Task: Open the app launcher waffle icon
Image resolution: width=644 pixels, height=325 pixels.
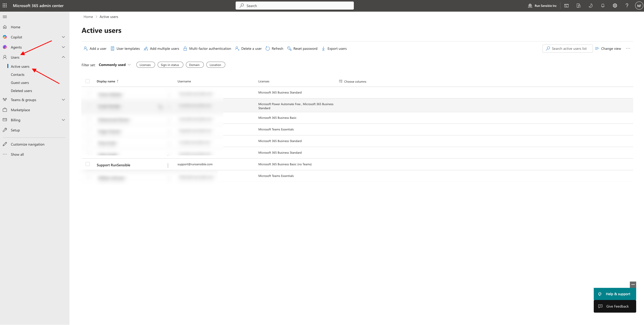Action: [x=5, y=5]
